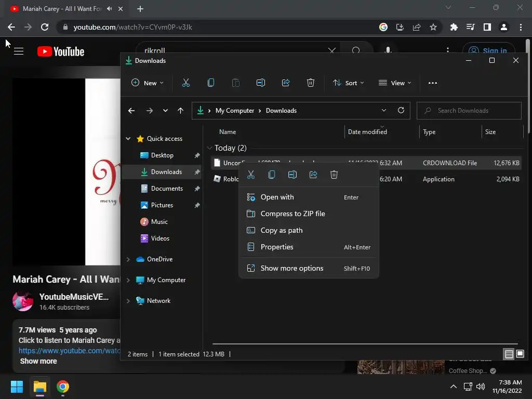The width and height of the screenshot is (532, 399).
Task: Click Delete icon in the context menu
Action: (x=334, y=175)
